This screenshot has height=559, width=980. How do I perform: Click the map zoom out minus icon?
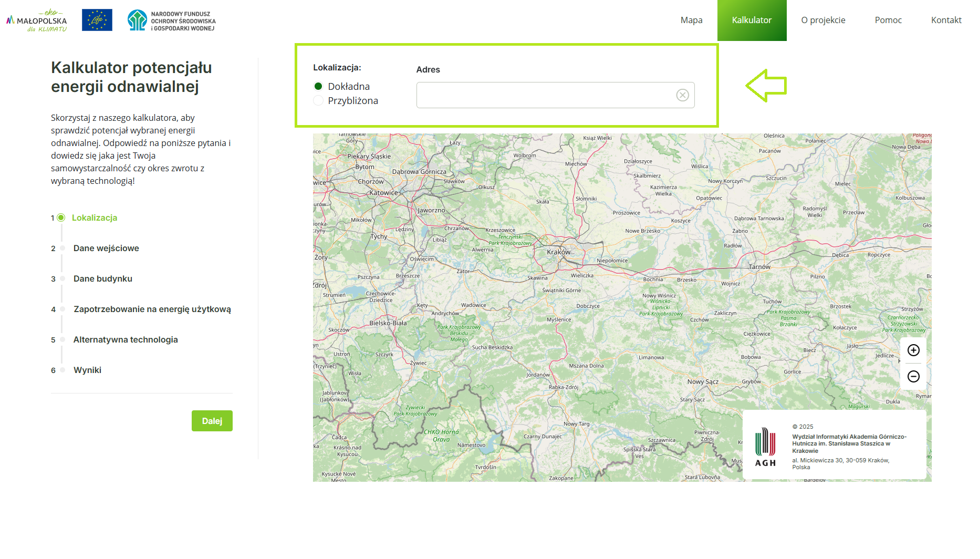(x=913, y=376)
